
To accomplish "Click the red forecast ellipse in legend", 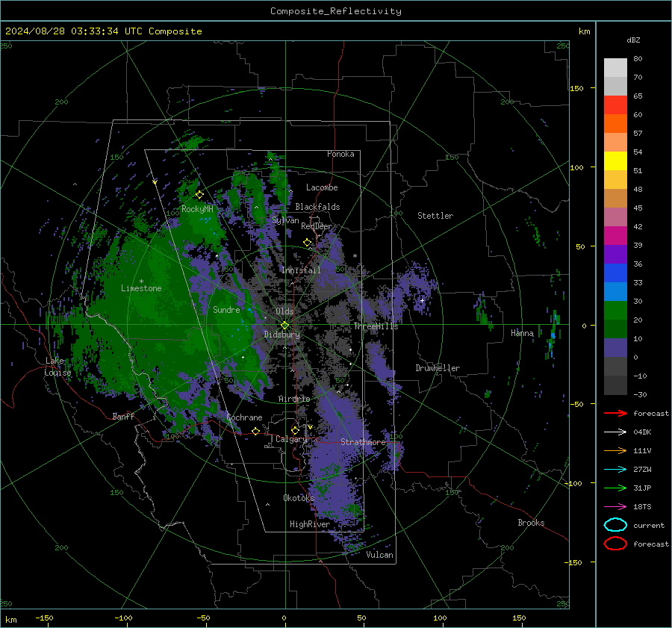I will pos(615,544).
